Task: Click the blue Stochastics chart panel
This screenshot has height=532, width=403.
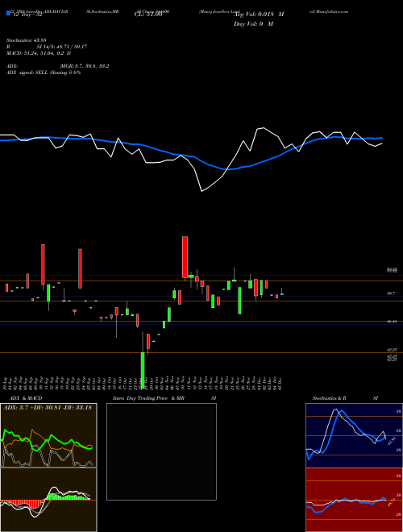Action: point(354,435)
